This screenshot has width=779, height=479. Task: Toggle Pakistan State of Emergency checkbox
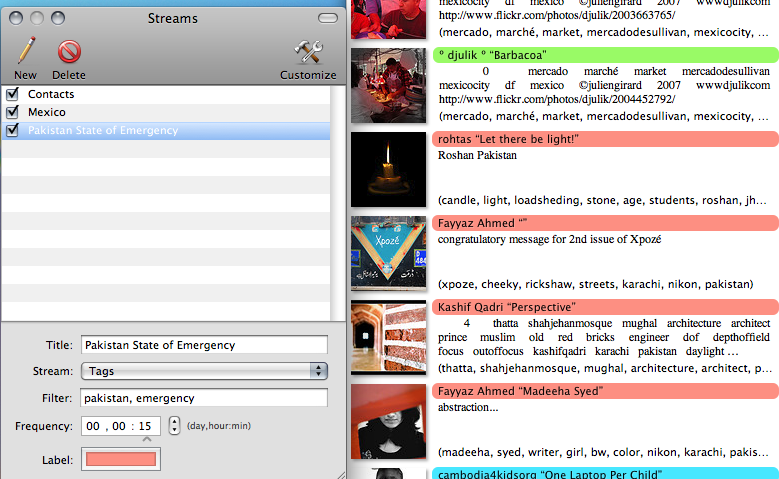(x=12, y=130)
